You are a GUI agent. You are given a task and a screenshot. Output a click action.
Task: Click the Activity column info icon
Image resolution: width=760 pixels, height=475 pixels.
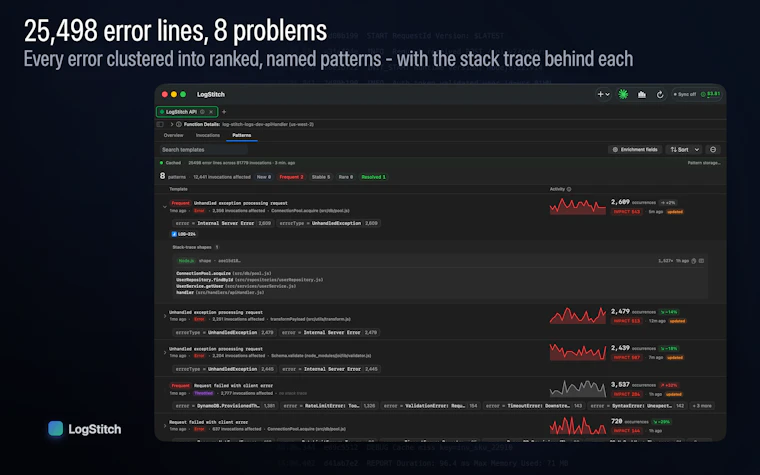pyautogui.click(x=569, y=189)
